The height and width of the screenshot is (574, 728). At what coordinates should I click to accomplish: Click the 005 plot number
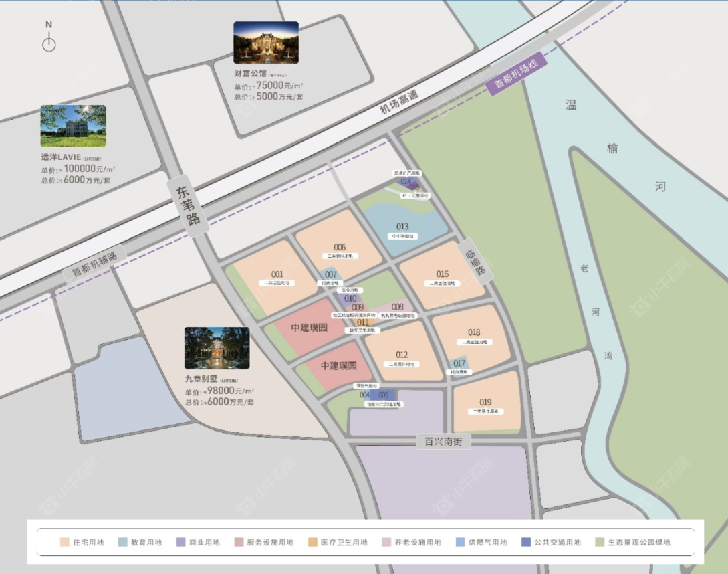[383, 395]
